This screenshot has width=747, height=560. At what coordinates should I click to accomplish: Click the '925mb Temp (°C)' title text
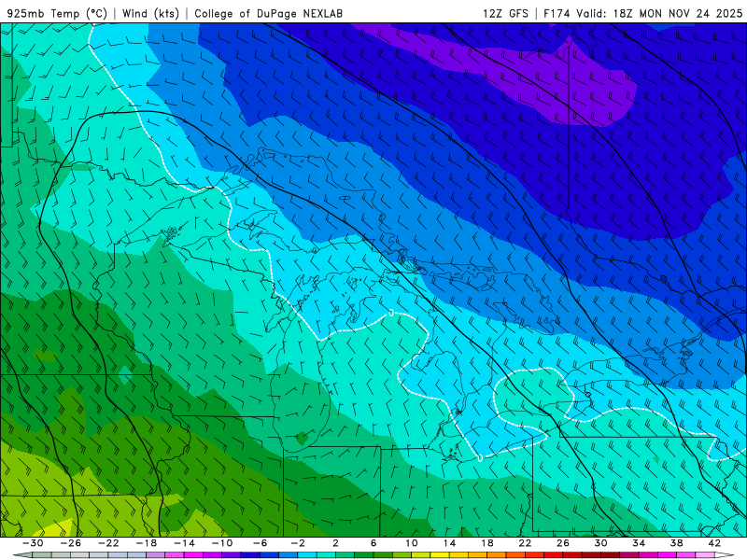point(58,13)
